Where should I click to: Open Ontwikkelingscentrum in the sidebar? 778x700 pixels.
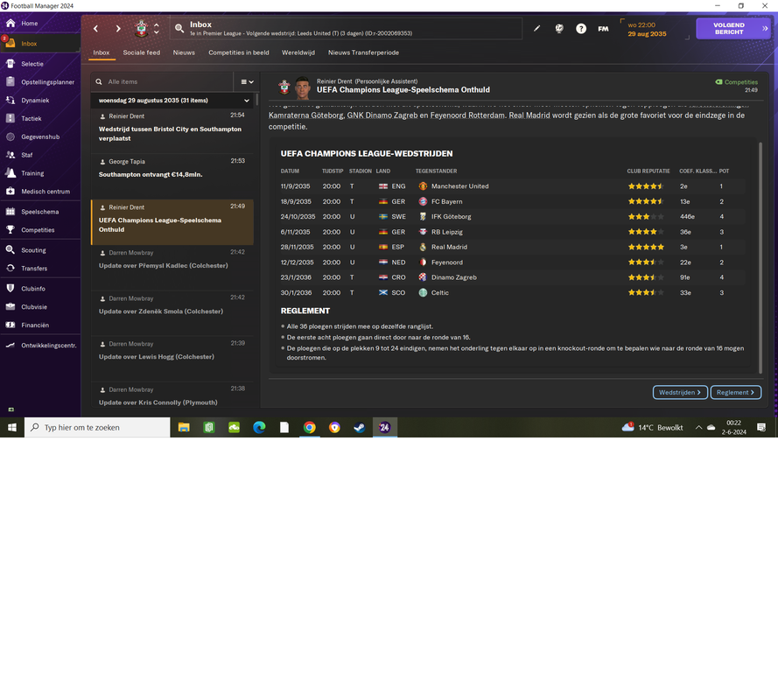[x=48, y=346]
